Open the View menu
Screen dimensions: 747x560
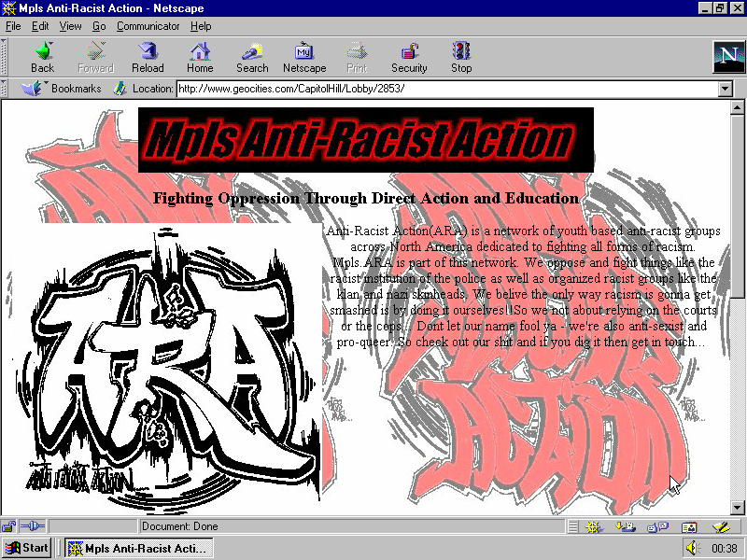[70, 26]
